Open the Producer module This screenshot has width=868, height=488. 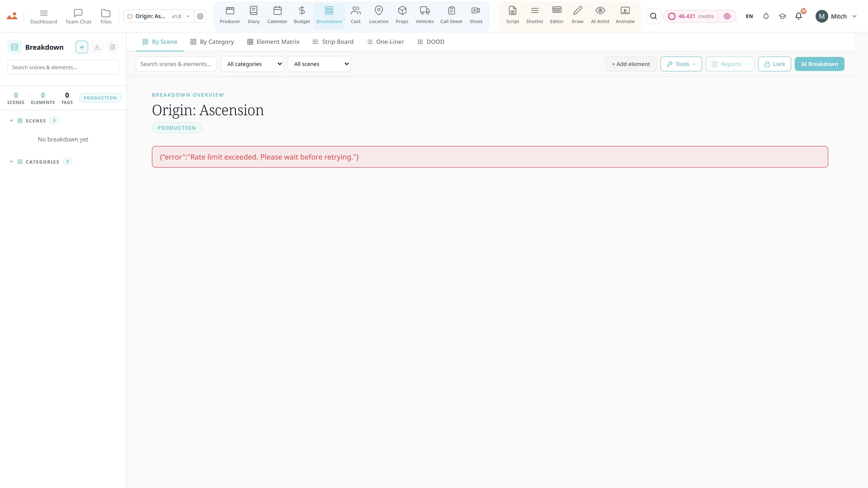pos(230,16)
